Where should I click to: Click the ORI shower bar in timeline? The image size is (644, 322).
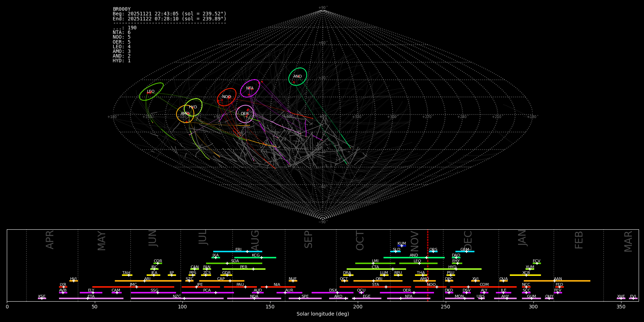378,281
